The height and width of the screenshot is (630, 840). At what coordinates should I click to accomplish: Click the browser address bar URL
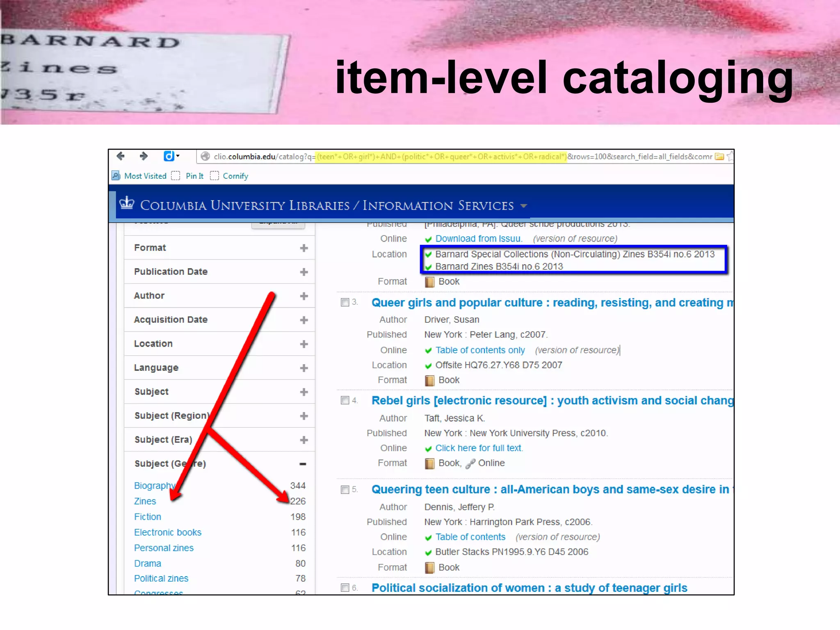(x=463, y=157)
